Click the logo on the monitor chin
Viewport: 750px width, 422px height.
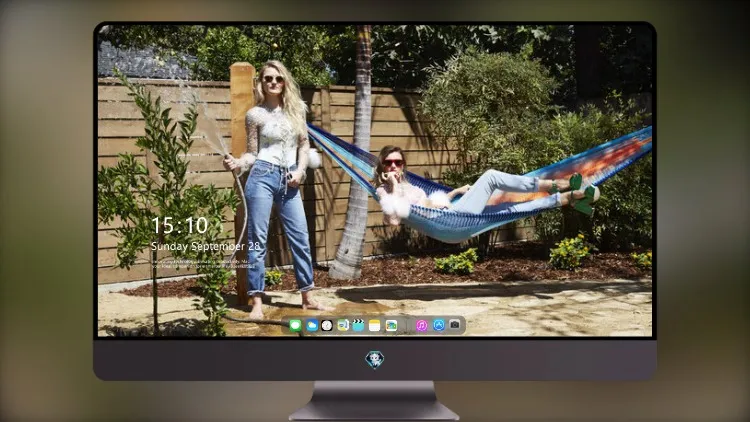[x=375, y=360]
